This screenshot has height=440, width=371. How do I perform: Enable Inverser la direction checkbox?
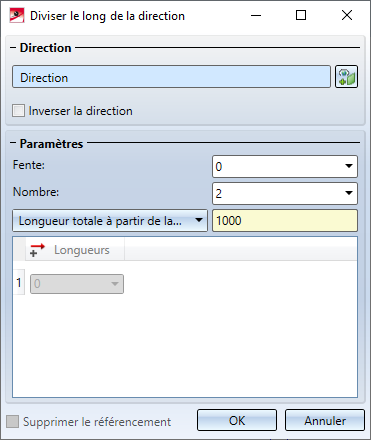point(18,111)
